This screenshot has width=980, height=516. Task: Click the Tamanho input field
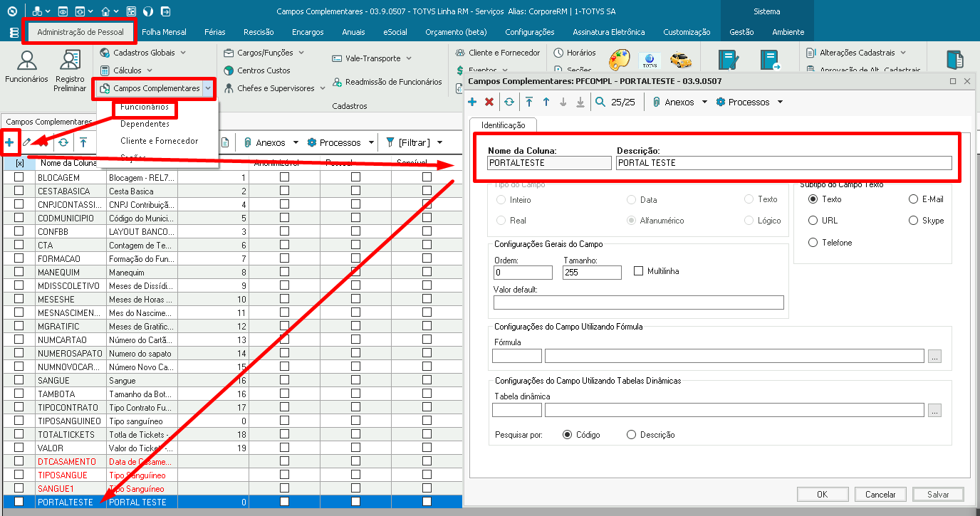click(x=592, y=273)
